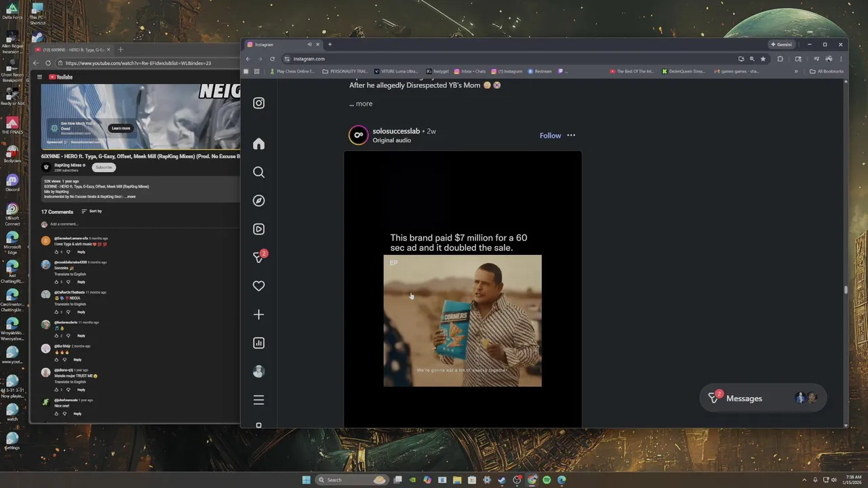Open the Play Chess Online bookmark
Image resolution: width=868 pixels, height=488 pixels.
click(x=292, y=71)
